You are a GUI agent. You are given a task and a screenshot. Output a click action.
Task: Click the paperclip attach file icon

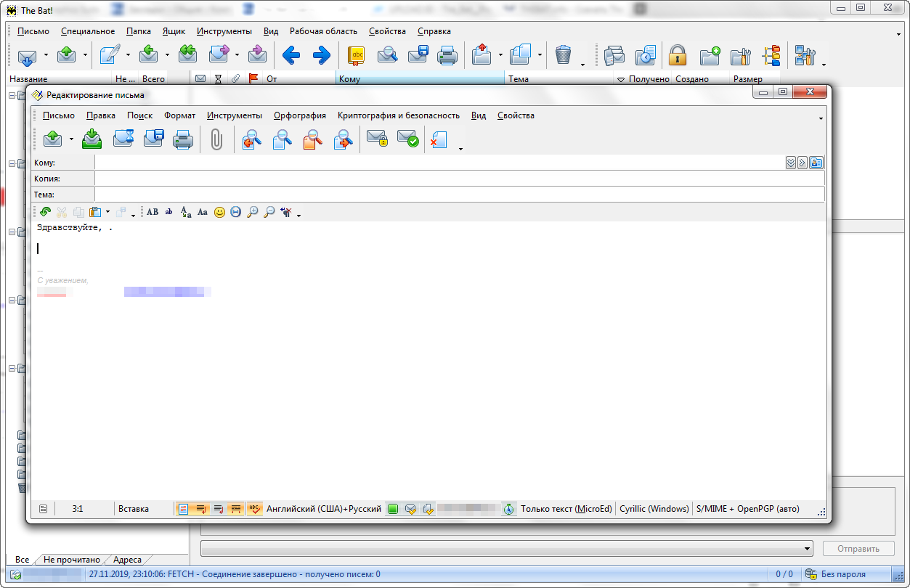216,139
